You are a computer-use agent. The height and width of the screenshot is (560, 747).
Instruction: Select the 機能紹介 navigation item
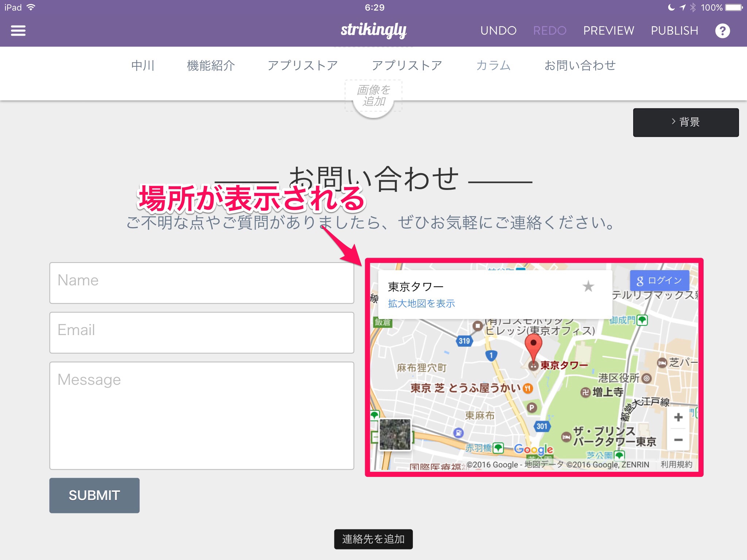point(211,66)
